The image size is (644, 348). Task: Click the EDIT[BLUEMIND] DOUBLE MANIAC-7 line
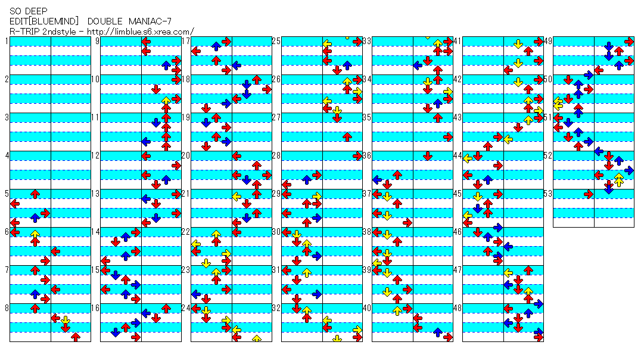(91, 21)
